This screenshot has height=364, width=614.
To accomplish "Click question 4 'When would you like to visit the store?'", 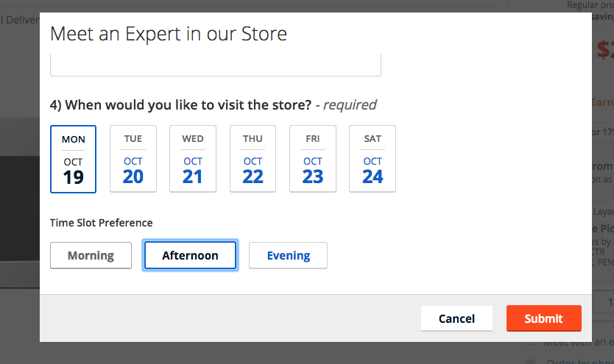I will pos(180,104).
